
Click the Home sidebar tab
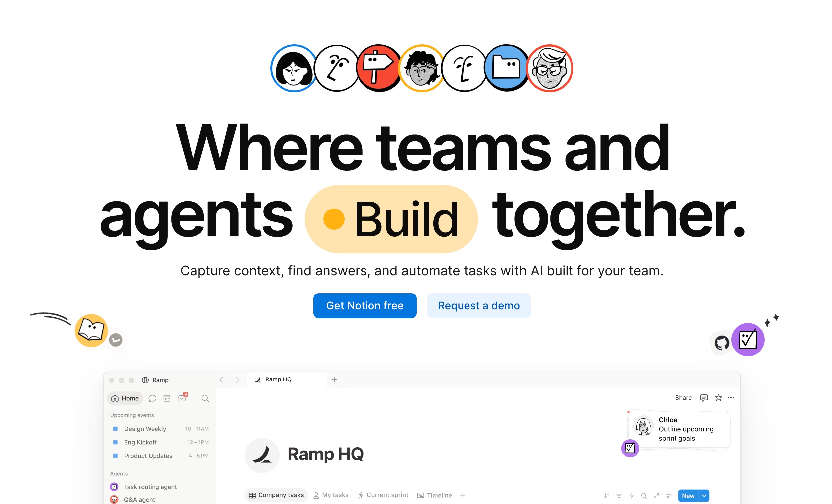point(125,398)
